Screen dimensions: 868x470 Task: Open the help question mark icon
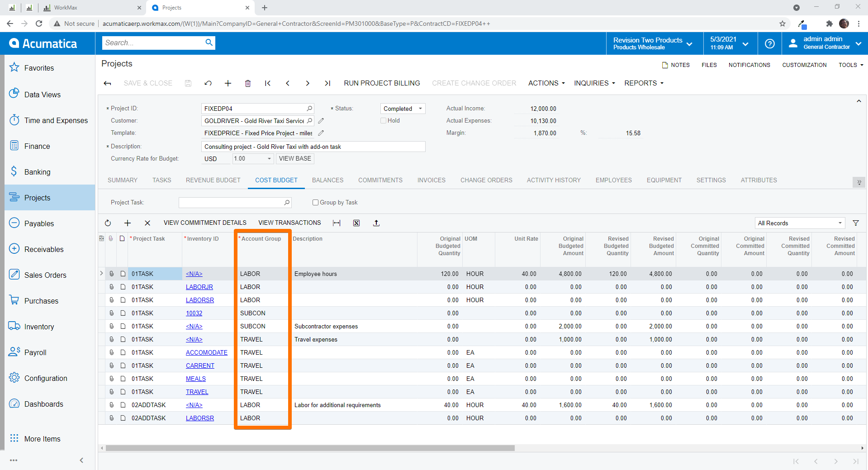[x=769, y=43]
